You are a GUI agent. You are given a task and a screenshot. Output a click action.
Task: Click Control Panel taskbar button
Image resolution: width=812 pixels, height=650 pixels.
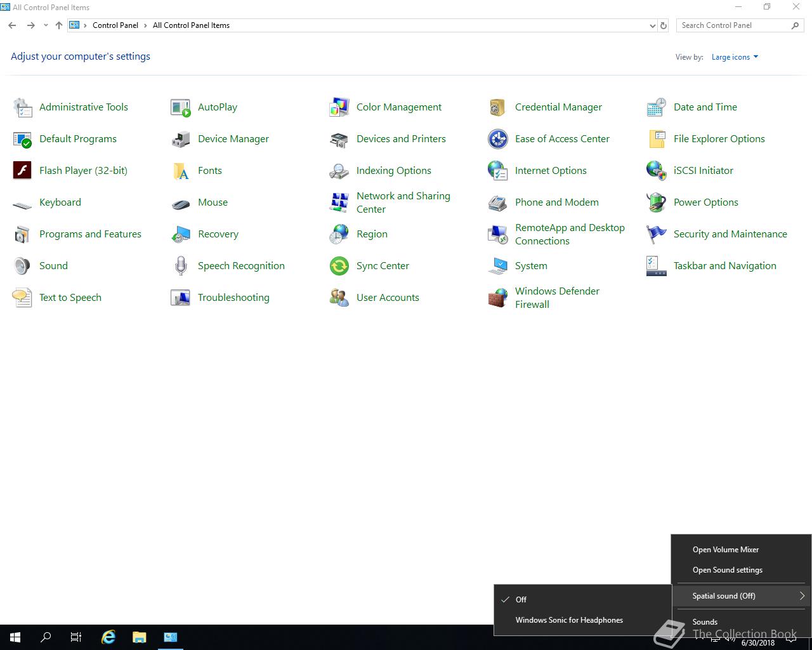171,637
